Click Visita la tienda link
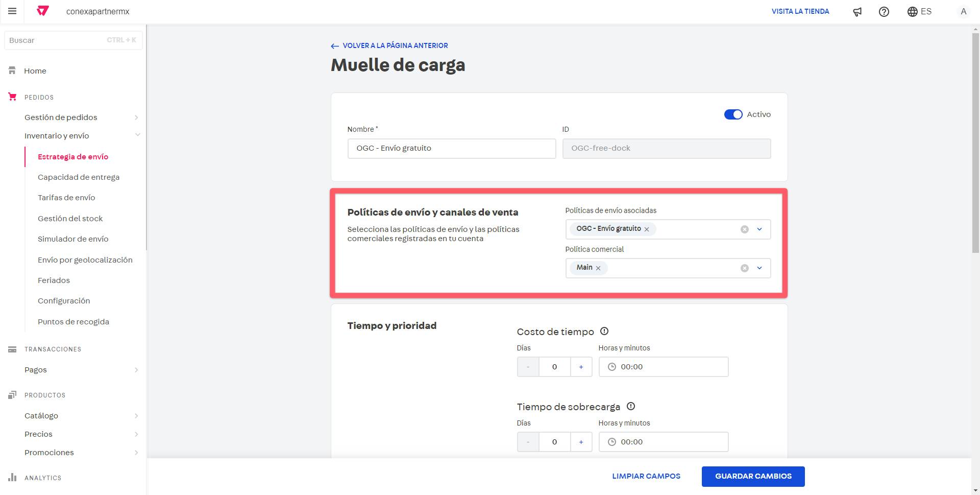The height and width of the screenshot is (495, 980). 800,11
